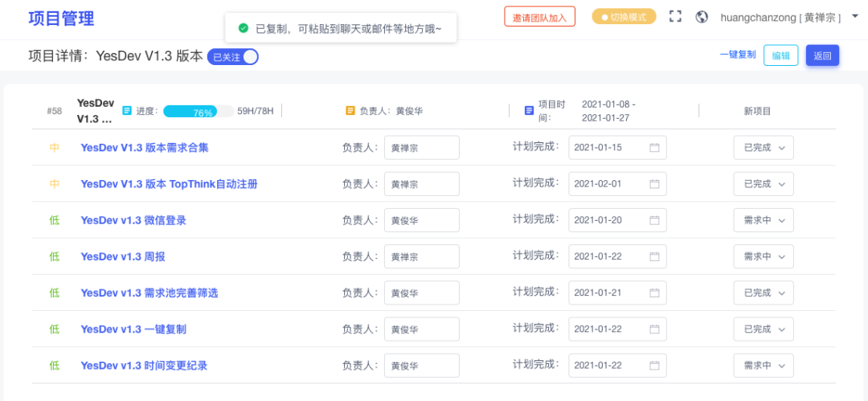Open calendar icon for 2021-01-20 date

coord(654,220)
